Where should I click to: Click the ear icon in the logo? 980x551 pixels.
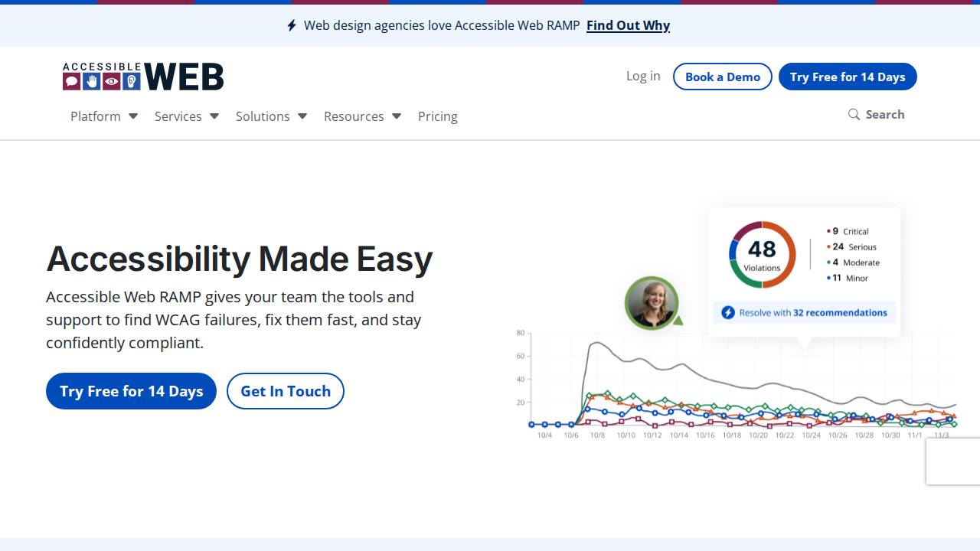pyautogui.click(x=130, y=80)
